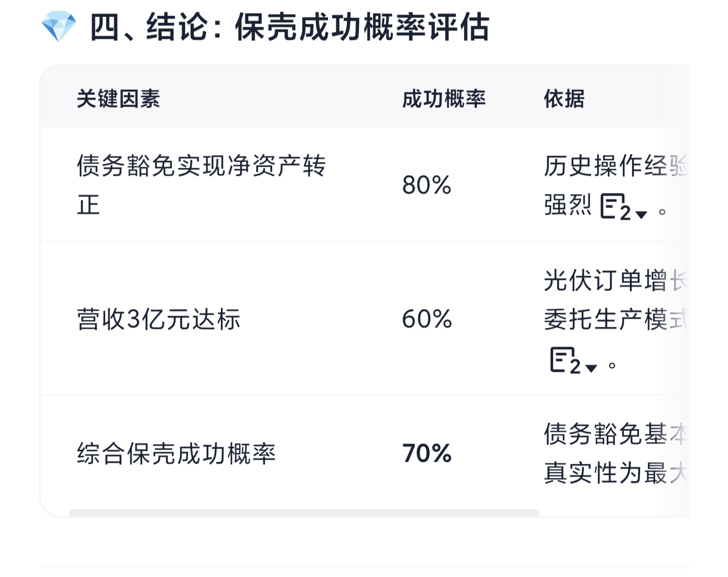Click the 四、结论：保壳成功概率评估 heading
This screenshot has width=728, height=577.
pos(290,27)
